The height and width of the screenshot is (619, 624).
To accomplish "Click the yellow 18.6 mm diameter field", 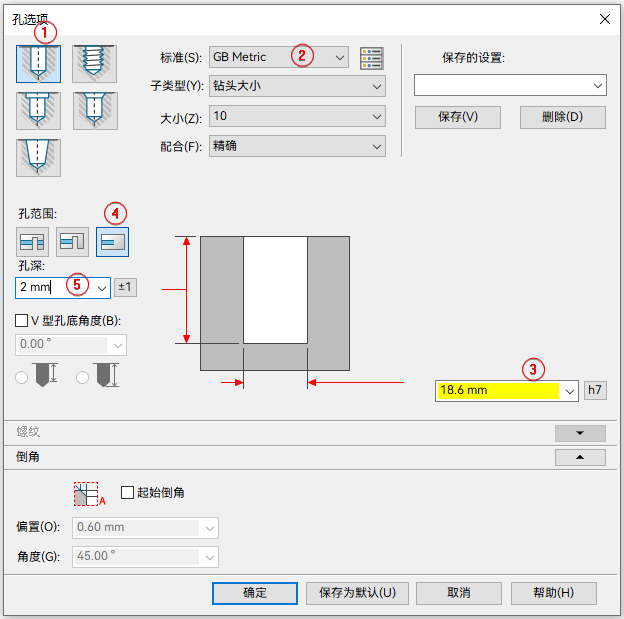I will (x=498, y=391).
